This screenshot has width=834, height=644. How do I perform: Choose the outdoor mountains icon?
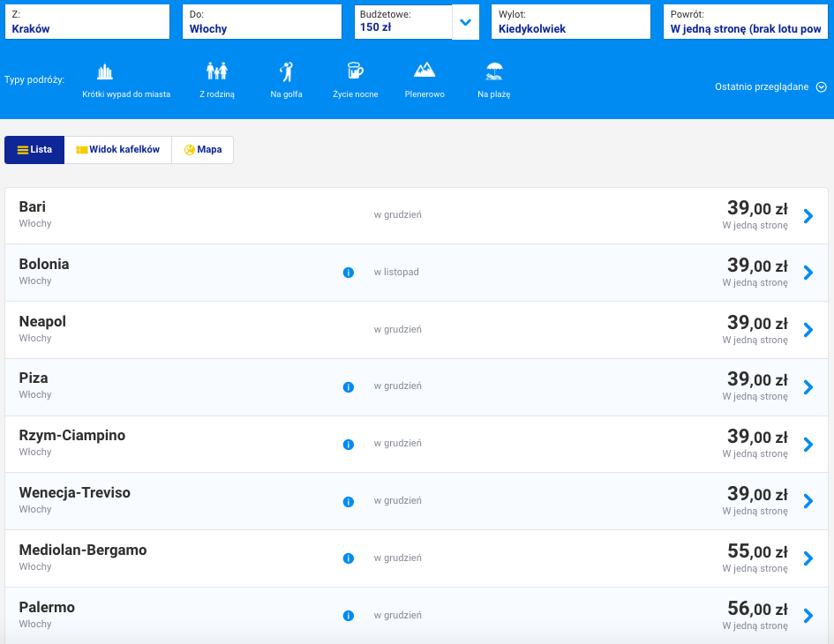425,71
